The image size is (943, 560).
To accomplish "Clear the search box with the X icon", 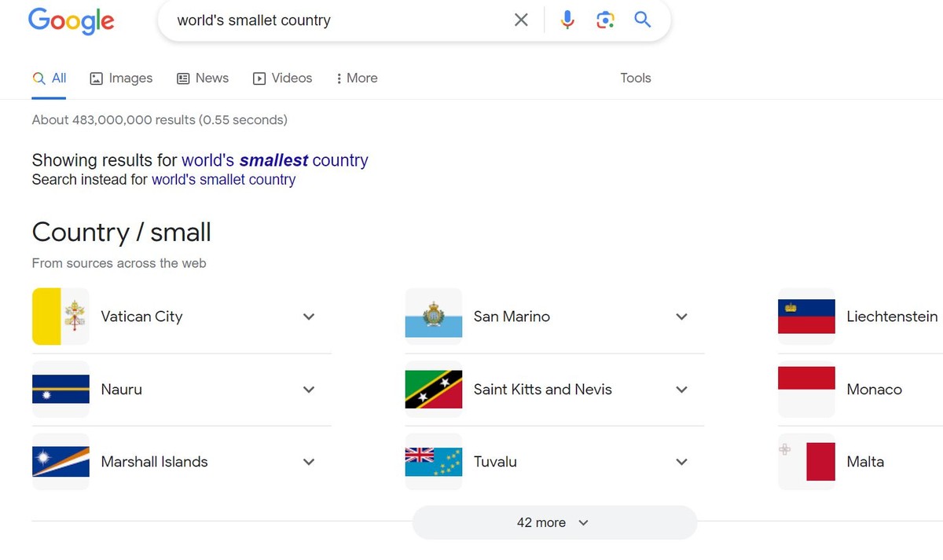I will [521, 20].
